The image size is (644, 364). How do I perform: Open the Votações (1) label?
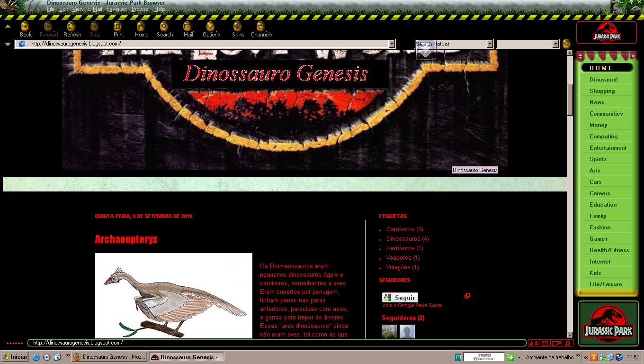(x=402, y=267)
